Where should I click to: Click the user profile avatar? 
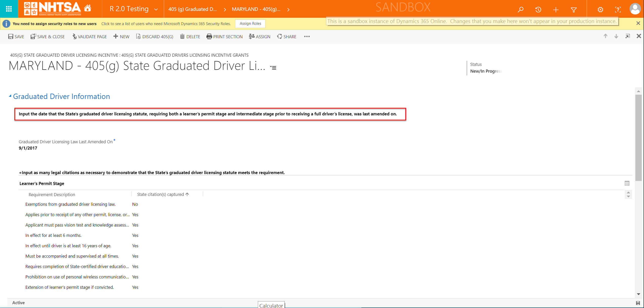click(x=635, y=9)
